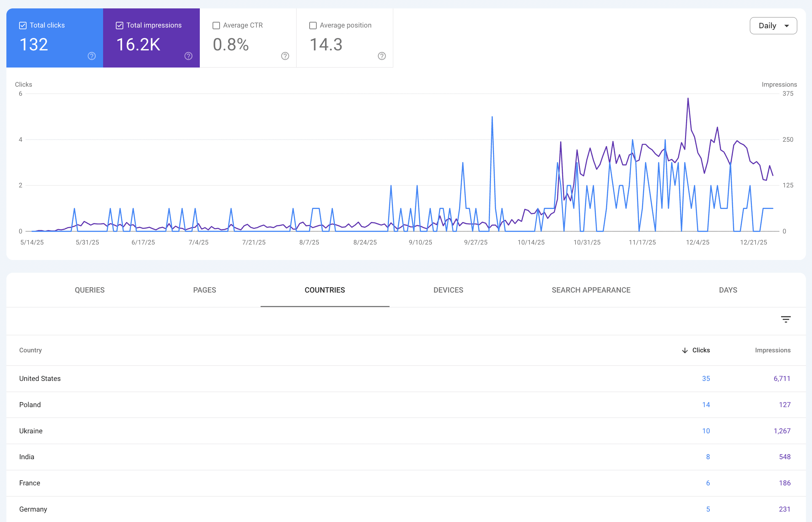Open the Daily granularity dropdown
The height and width of the screenshot is (522, 812).
coord(773,26)
